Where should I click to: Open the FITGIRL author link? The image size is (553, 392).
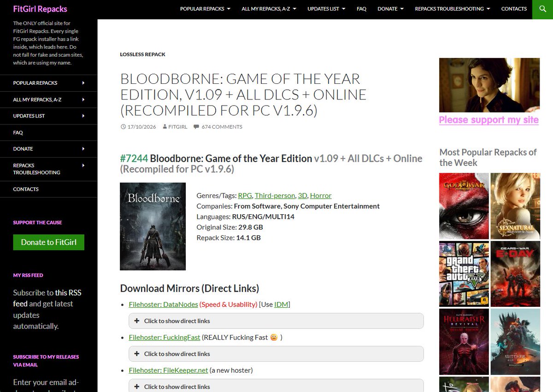[x=178, y=127]
